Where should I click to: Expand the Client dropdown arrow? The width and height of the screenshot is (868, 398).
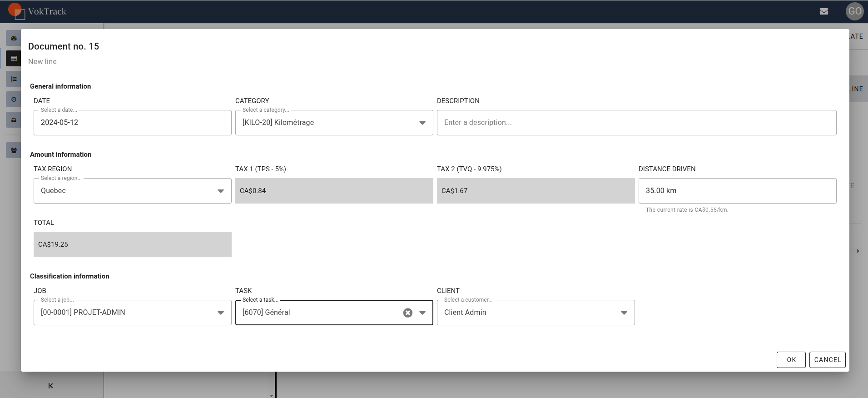click(624, 313)
